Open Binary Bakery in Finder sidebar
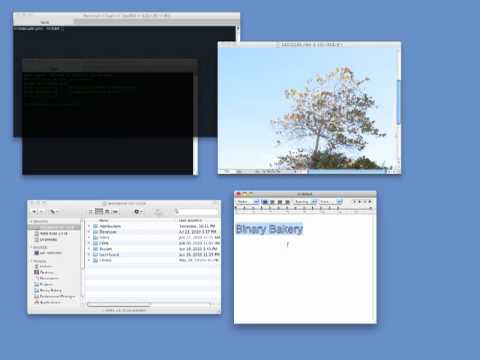The height and width of the screenshot is (360, 480). coord(51,290)
